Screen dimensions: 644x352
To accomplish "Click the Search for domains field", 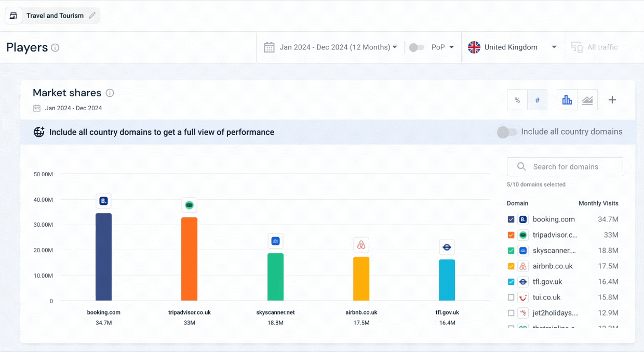I will 565,166.
